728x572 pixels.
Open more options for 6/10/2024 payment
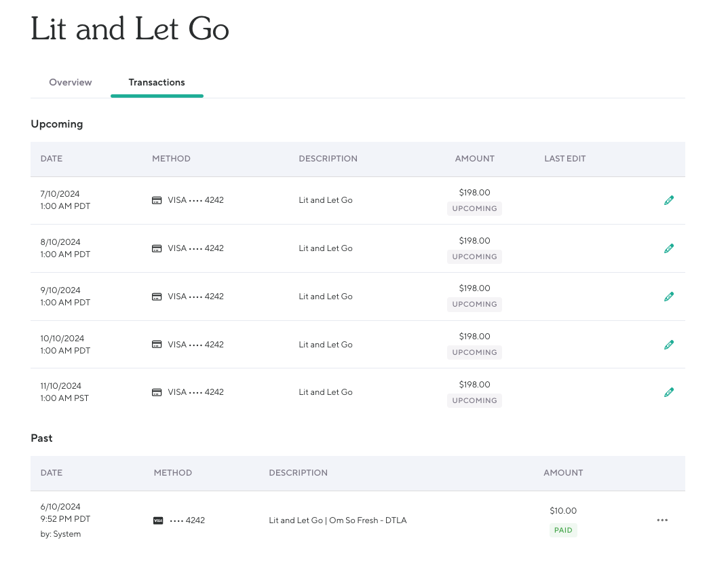[x=662, y=520]
